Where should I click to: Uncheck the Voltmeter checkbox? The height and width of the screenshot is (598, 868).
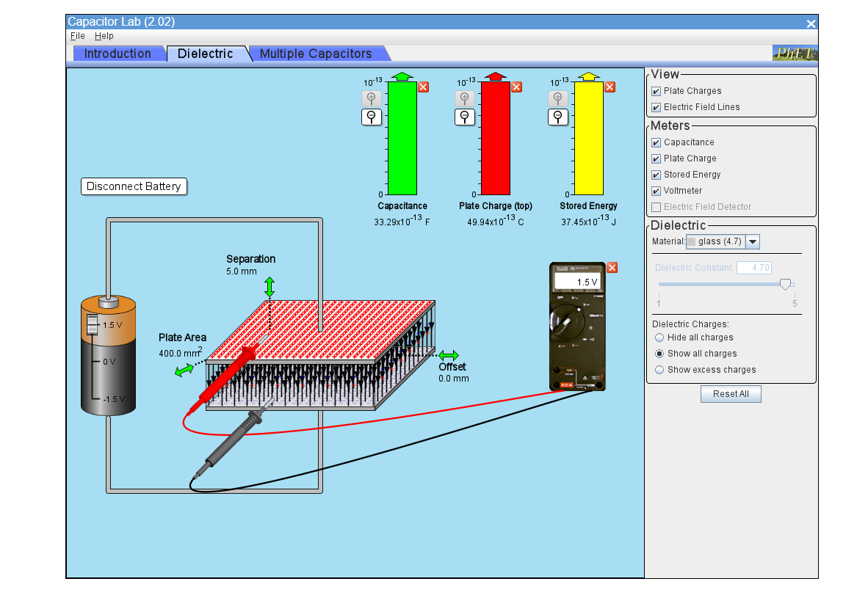coord(657,191)
